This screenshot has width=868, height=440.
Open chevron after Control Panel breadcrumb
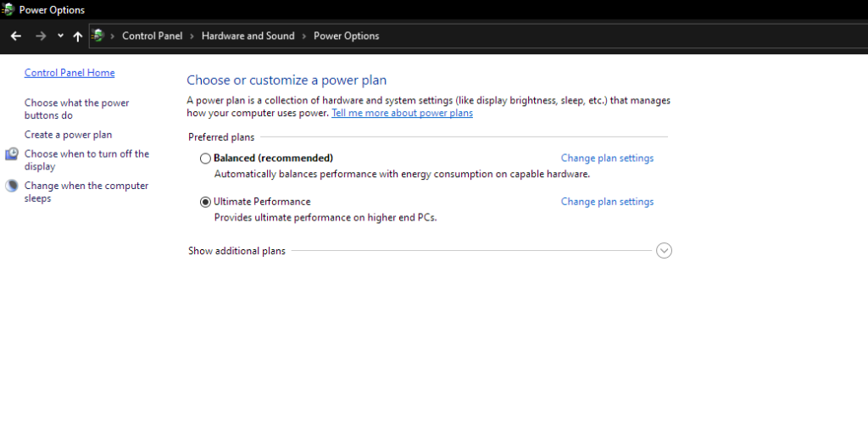[x=192, y=36]
